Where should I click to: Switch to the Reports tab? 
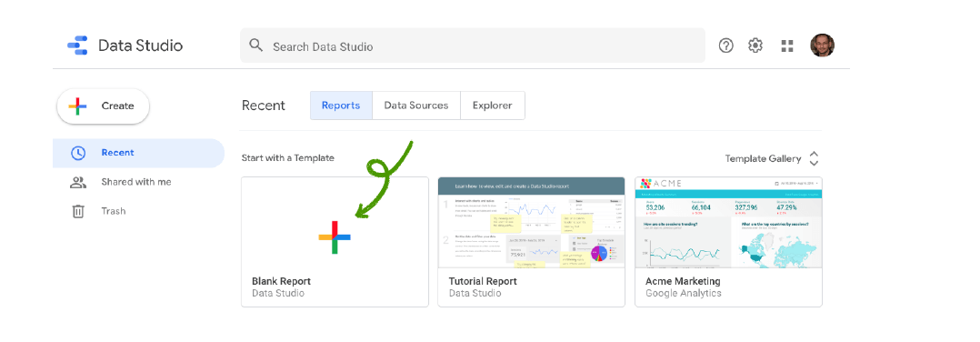coord(341,105)
